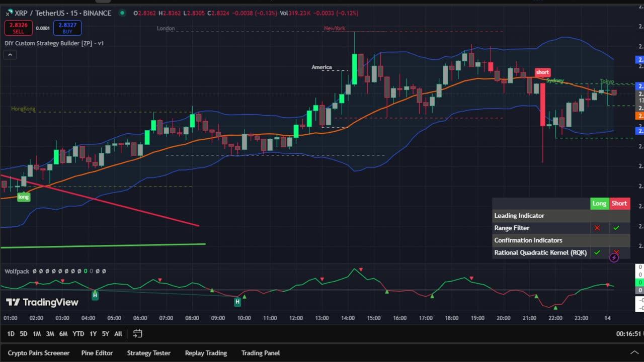Image resolution: width=644 pixels, height=362 pixels.
Task: Click the Short column header in table
Action: pos(619,204)
